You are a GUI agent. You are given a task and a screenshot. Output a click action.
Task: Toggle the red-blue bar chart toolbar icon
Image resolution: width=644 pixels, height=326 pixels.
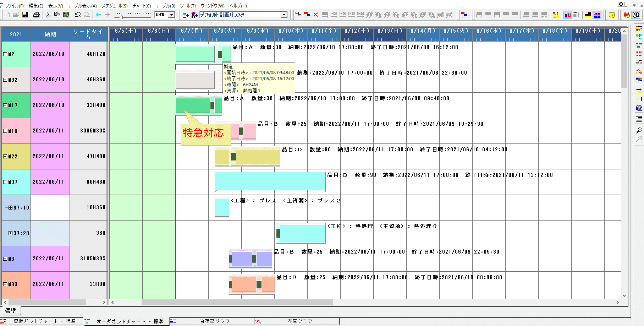[567, 15]
